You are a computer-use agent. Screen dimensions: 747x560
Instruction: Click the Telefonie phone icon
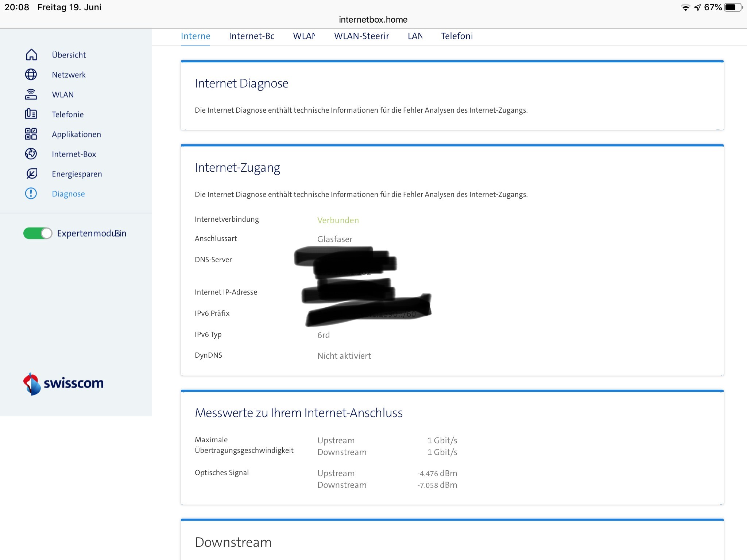pos(31,114)
